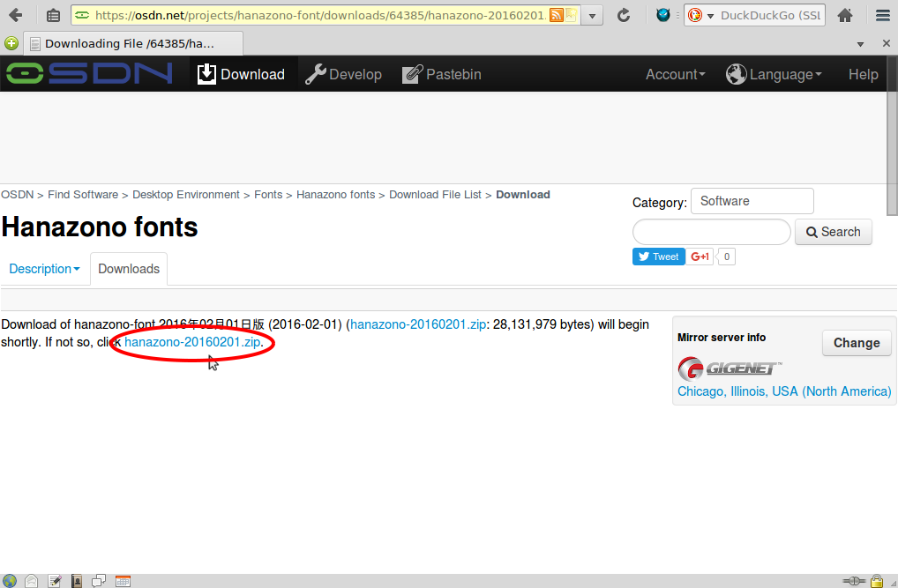Click the secure connection identity icon

tap(82, 16)
